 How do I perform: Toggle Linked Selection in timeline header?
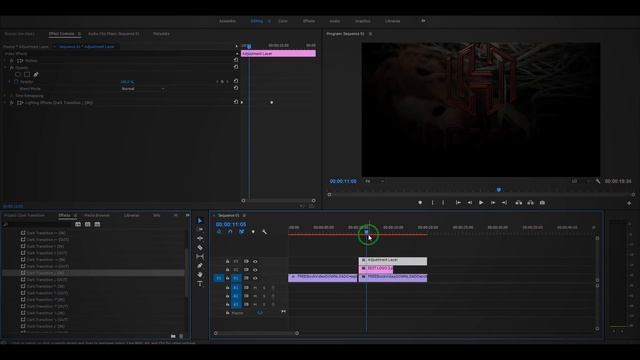[242, 232]
